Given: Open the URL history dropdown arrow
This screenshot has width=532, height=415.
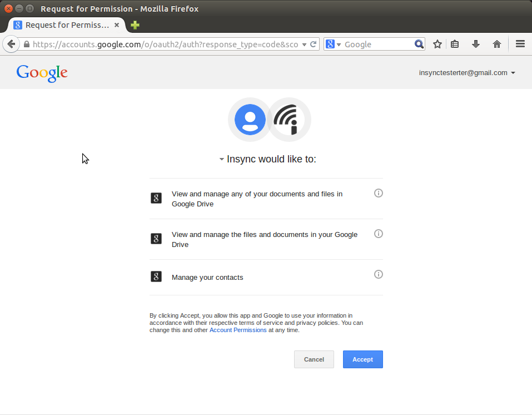Looking at the screenshot, I should (304, 45).
